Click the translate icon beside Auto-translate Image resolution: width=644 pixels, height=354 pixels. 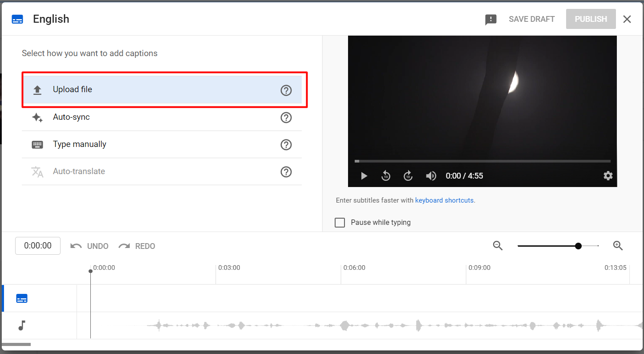tap(37, 172)
